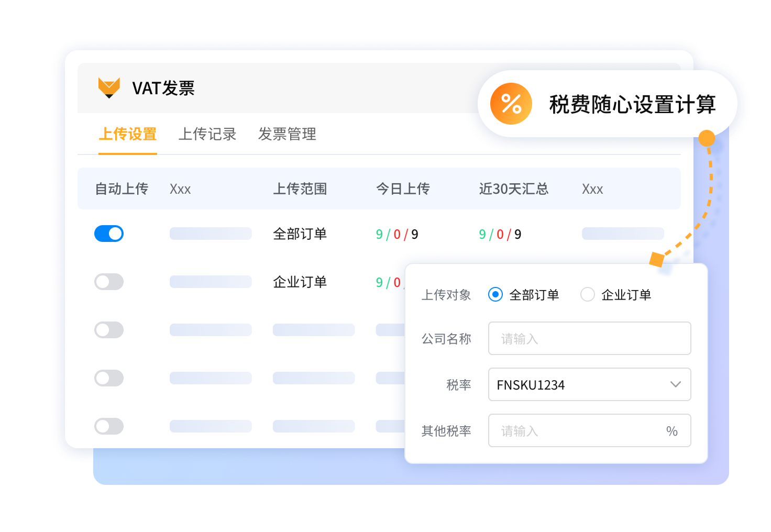This screenshot has width=771, height=532.
Task: Click the 近30天汇总 column header
Action: 513,189
